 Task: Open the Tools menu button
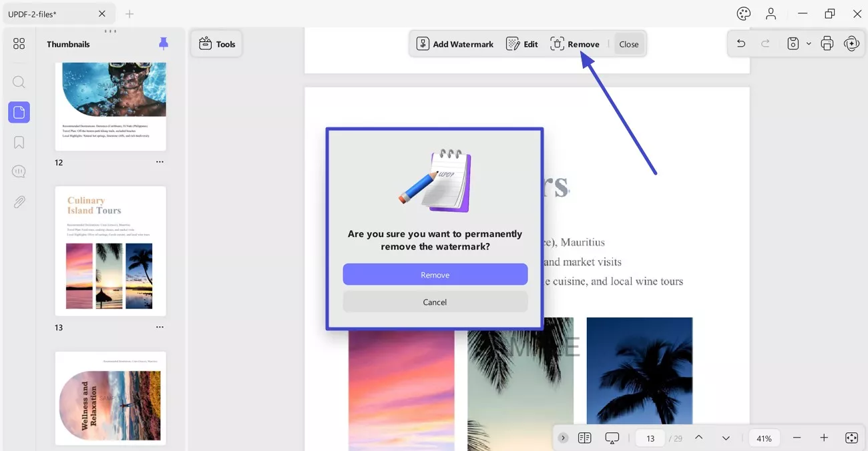pyautogui.click(x=217, y=44)
